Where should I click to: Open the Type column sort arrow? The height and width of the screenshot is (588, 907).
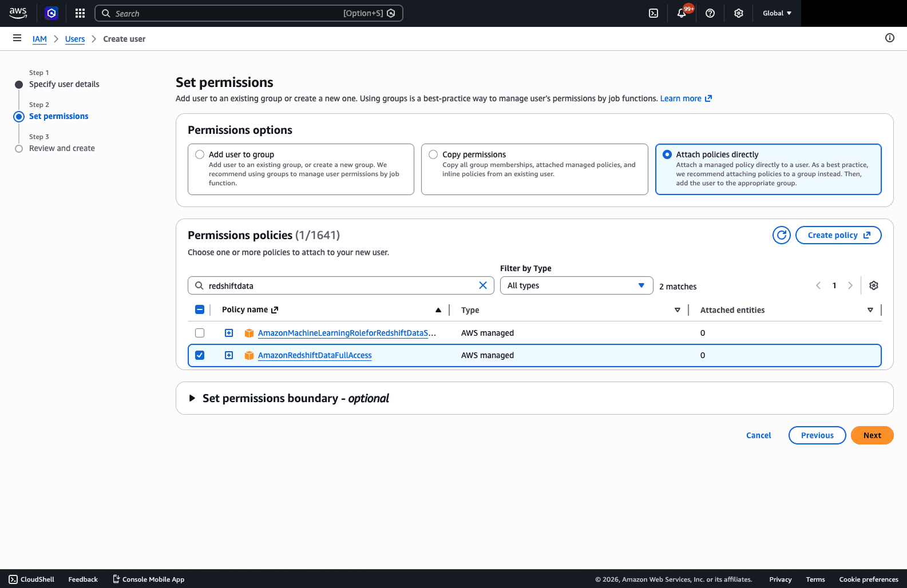678,310
